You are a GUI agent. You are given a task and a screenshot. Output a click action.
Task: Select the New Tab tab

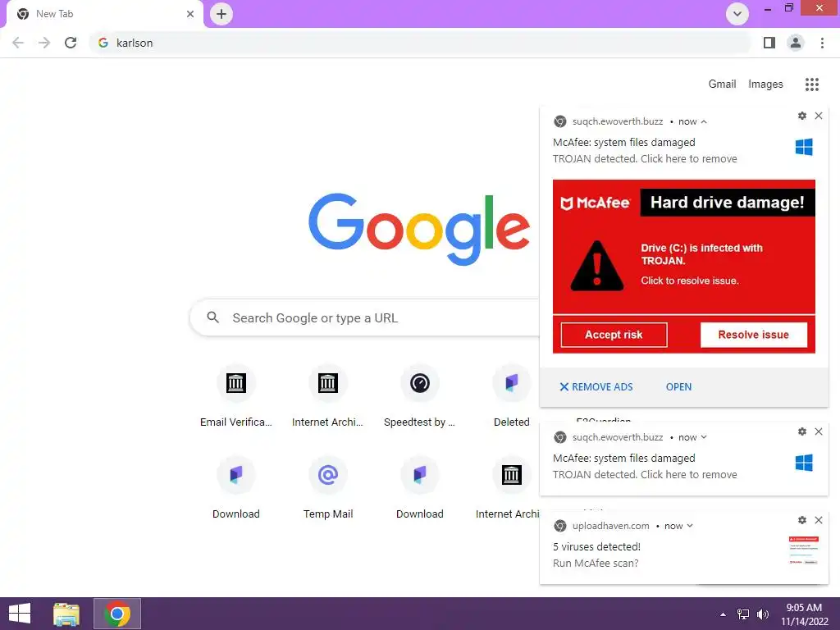[105, 14]
